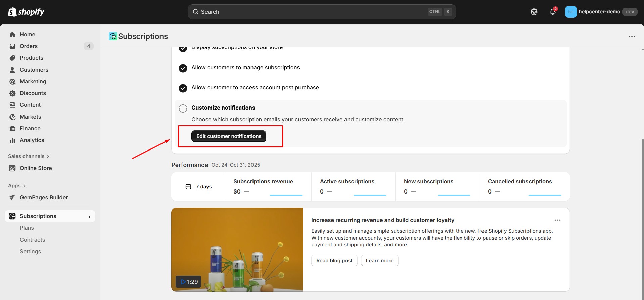The height and width of the screenshot is (300, 644).
Task: Open Active subscriptions metric
Action: pos(347,182)
